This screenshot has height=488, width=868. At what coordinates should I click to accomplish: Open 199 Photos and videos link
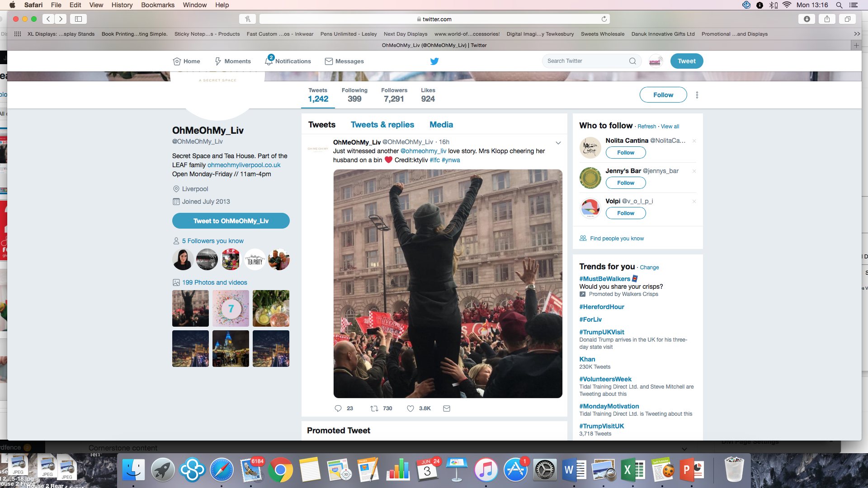tap(215, 282)
